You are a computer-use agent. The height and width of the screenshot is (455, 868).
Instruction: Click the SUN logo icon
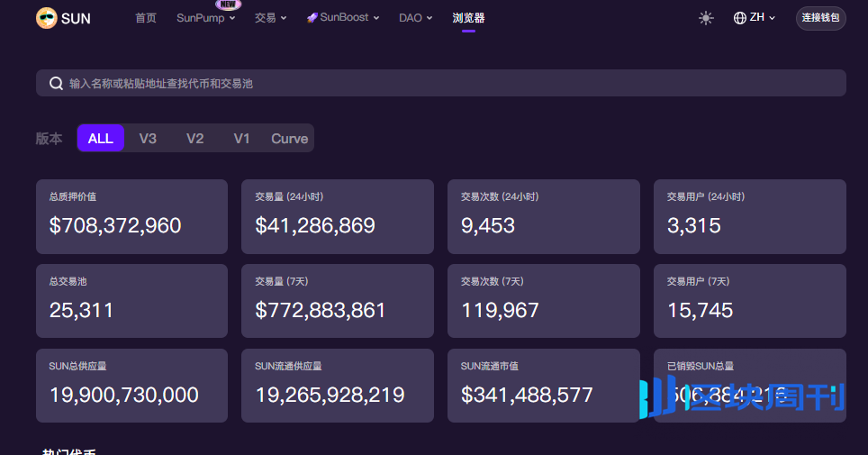tap(47, 18)
